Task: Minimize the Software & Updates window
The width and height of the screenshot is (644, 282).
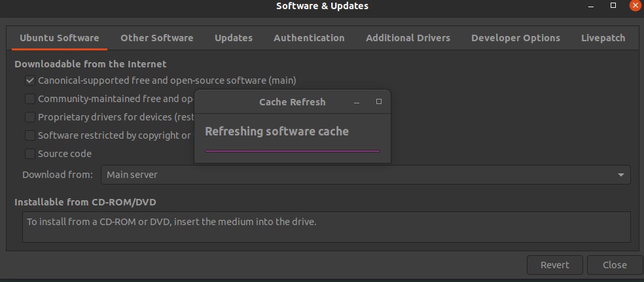Action: pos(591,6)
